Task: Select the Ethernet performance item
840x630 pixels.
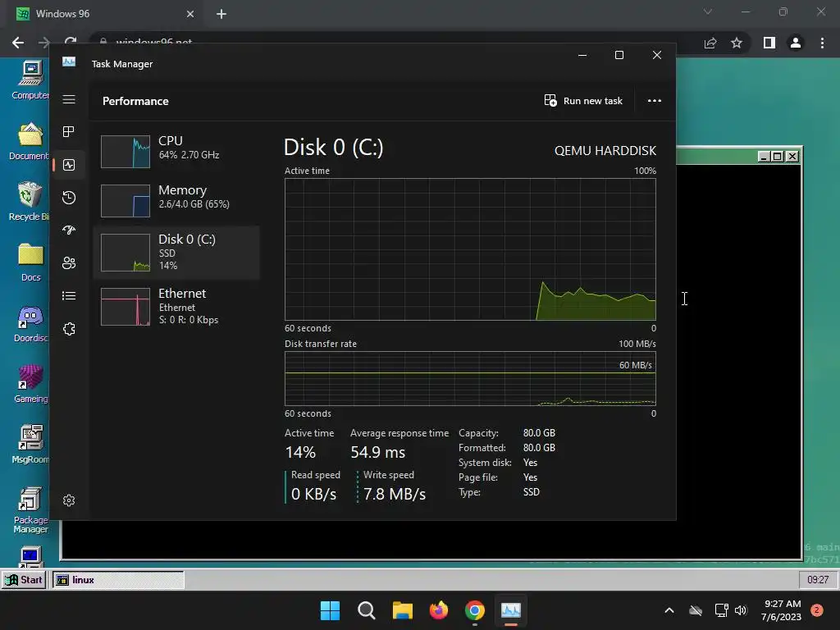Action: pyautogui.click(x=177, y=307)
